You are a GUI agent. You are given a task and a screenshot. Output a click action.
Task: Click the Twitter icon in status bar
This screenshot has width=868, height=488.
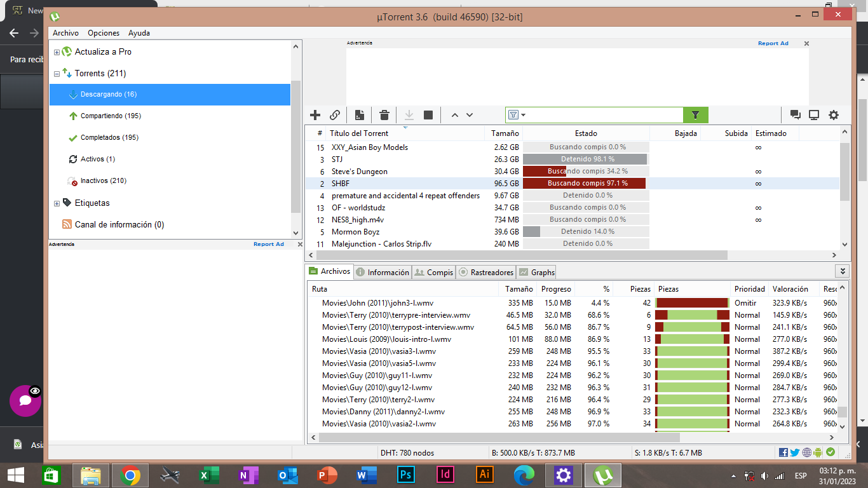(x=794, y=452)
